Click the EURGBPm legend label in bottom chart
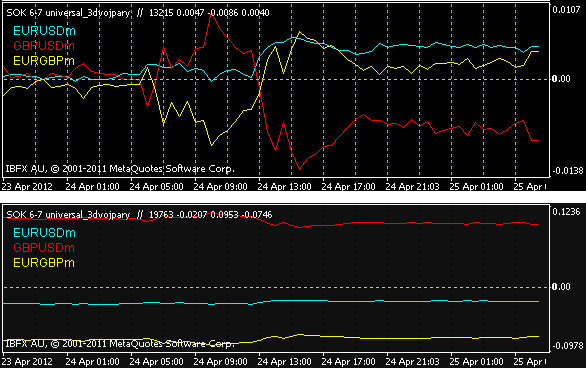The image size is (586, 368). click(x=44, y=263)
